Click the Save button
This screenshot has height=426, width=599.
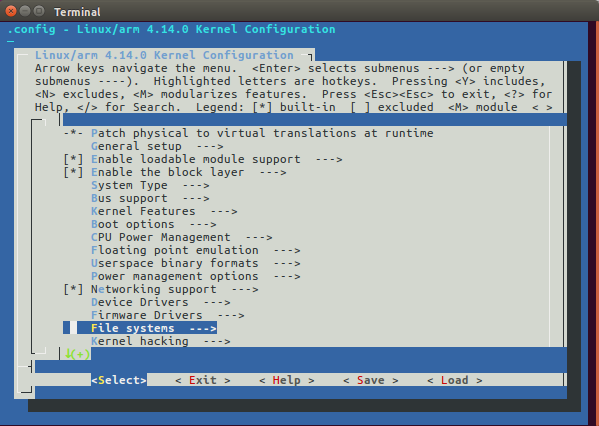point(371,380)
